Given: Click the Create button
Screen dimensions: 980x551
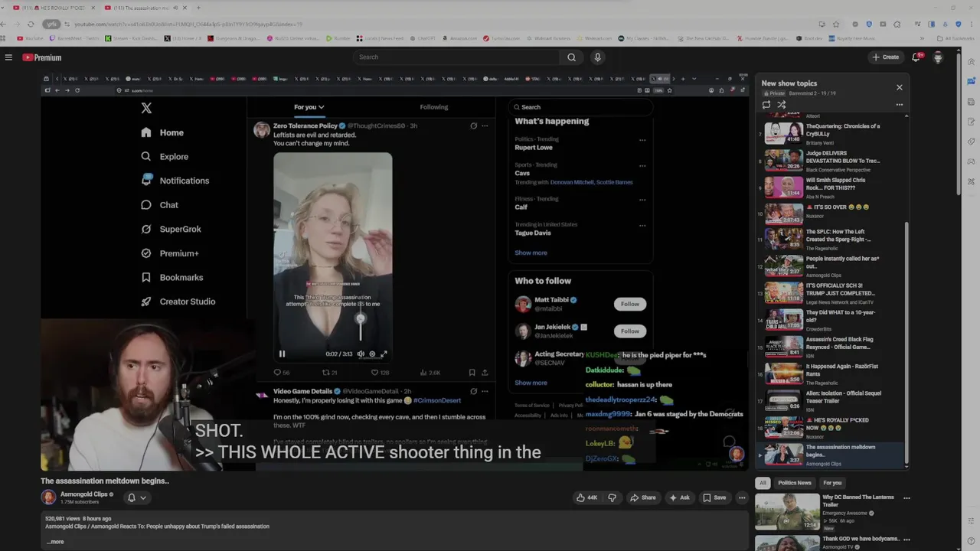Looking at the screenshot, I should coord(886,57).
